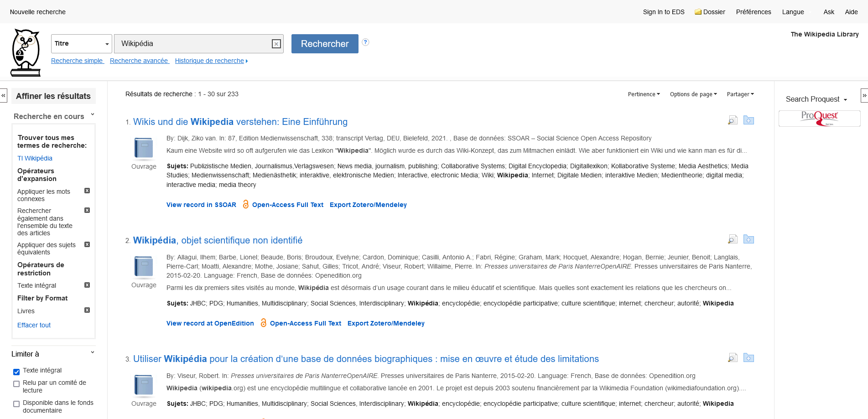868x419 pixels.
Task: Open the Titre field dropdown
Action: coord(82,44)
